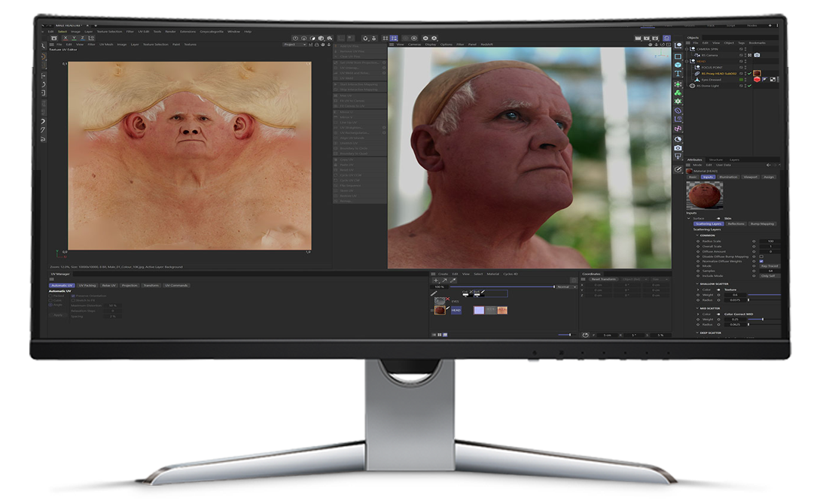Adjust the material layer opacity slider
This screenshot has width=823, height=504.
(x=501, y=287)
